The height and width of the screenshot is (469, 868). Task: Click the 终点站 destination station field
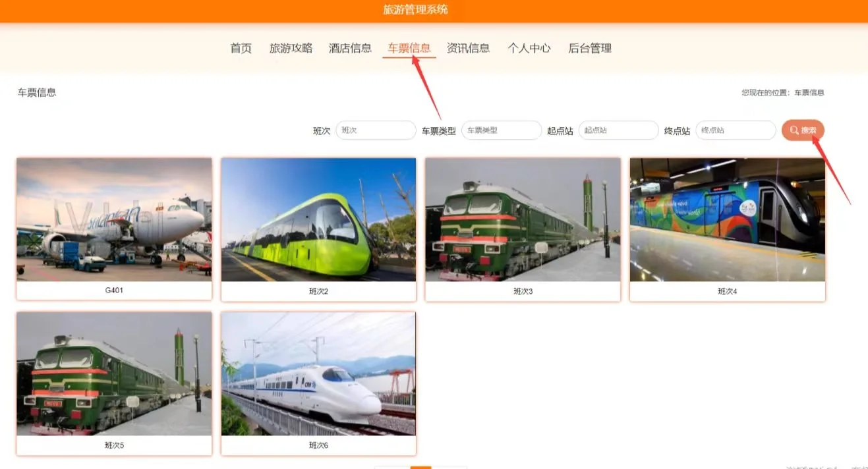coord(736,130)
